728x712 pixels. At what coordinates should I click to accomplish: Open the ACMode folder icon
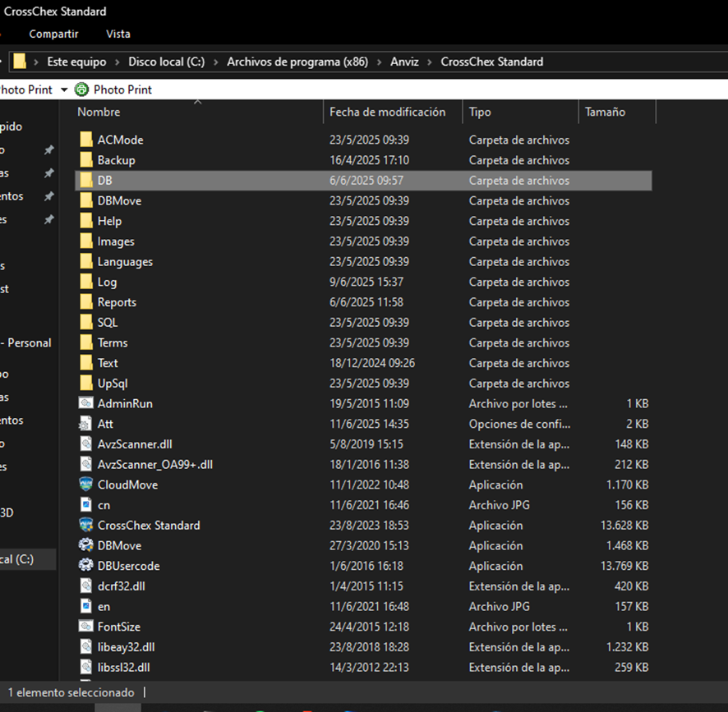pyautogui.click(x=86, y=140)
